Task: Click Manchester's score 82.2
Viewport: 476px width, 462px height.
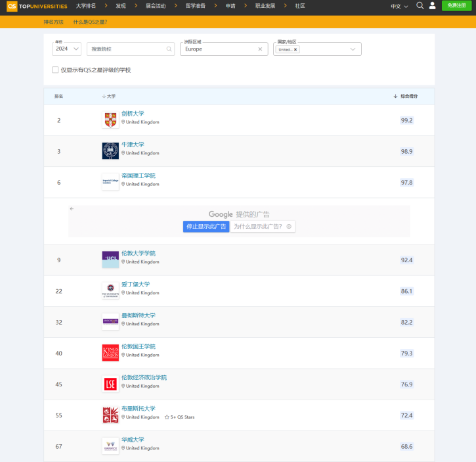Action: pyautogui.click(x=407, y=322)
